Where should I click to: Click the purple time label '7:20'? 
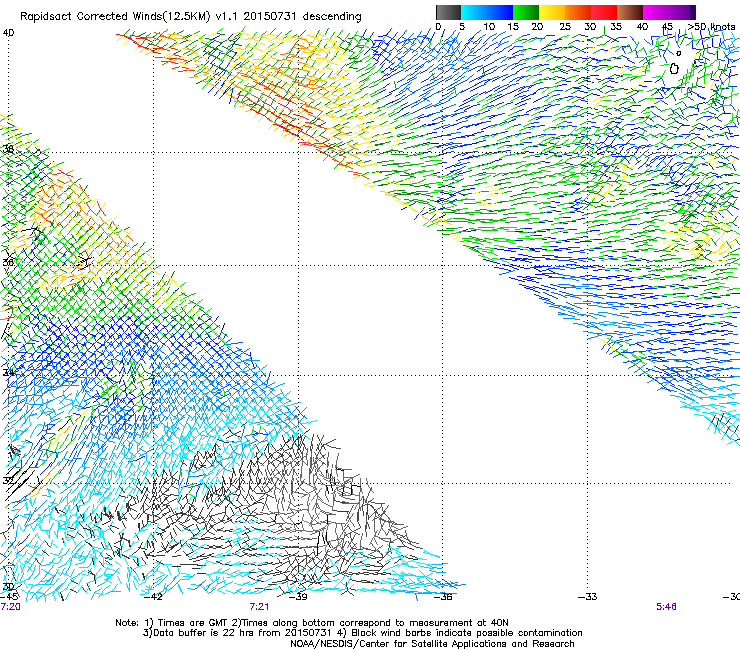pos(10,607)
